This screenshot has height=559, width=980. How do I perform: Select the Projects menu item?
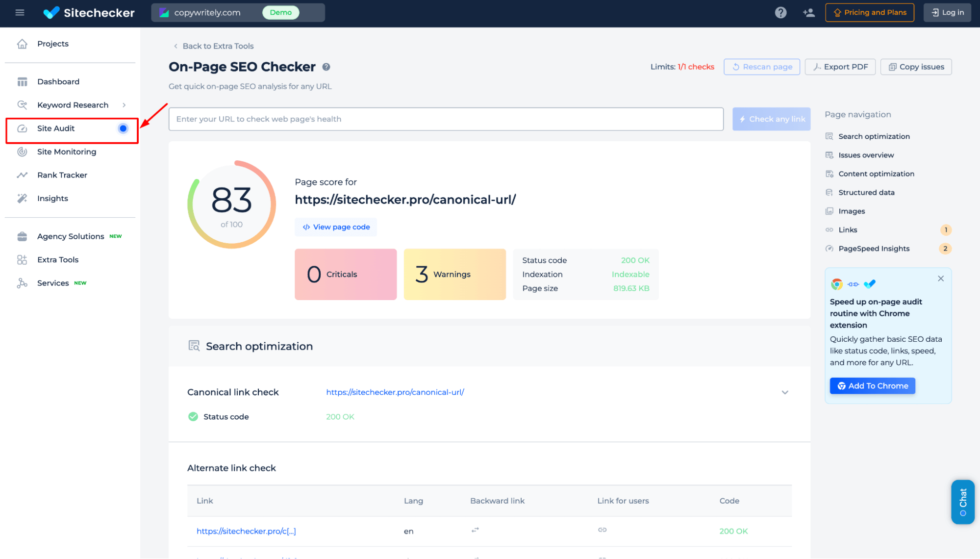tap(52, 44)
